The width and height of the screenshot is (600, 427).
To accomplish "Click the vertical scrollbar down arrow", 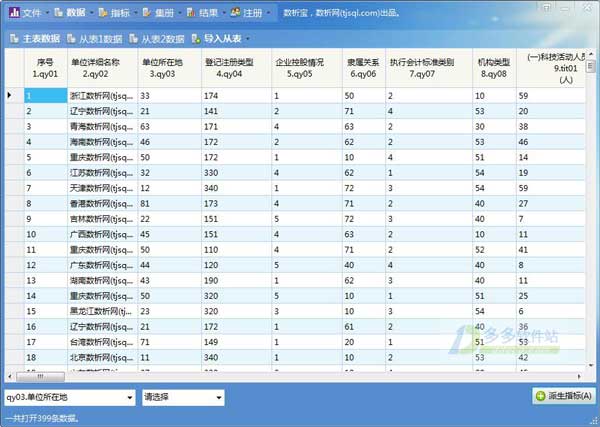I will coord(590,366).
